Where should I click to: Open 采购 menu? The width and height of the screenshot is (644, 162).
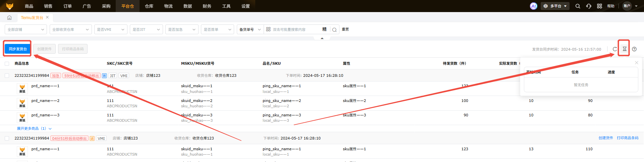click(x=106, y=6)
